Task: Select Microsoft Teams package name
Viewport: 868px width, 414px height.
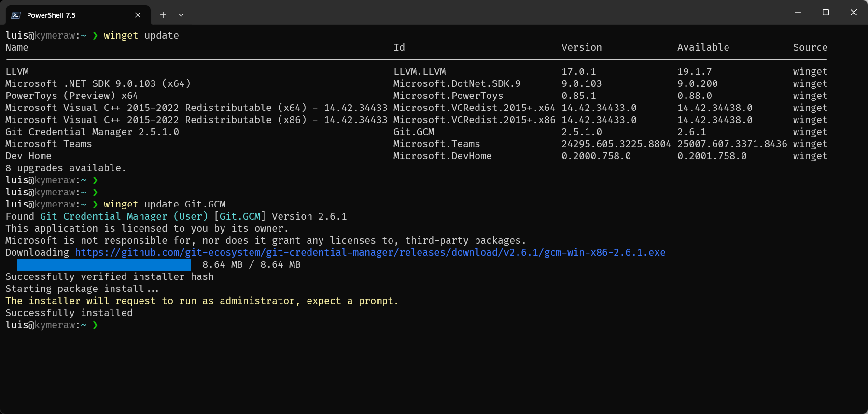Action: 49,144
